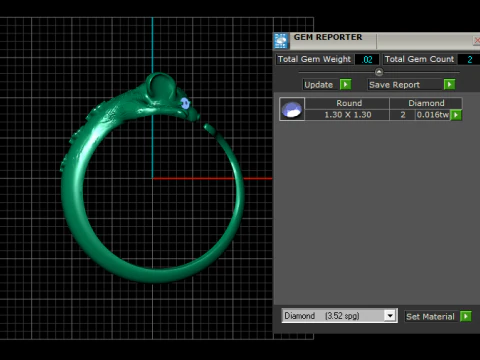The height and width of the screenshot is (360, 480).
Task: Click the Total Gem Weight value .02
Action: tap(367, 59)
